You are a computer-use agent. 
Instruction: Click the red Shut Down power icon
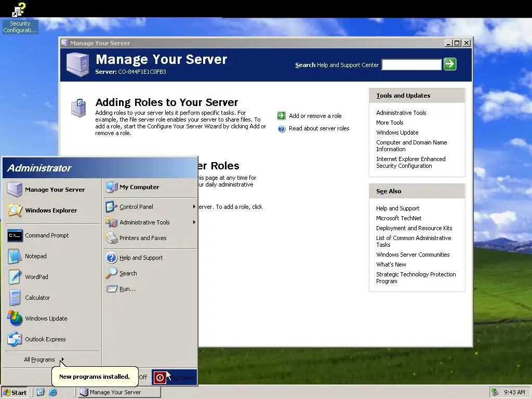(x=160, y=377)
